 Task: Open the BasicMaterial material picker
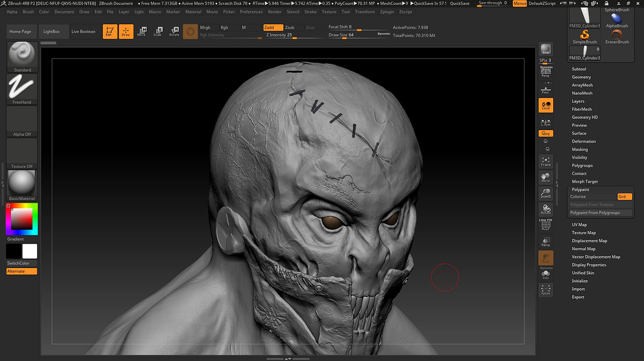pos(22,184)
